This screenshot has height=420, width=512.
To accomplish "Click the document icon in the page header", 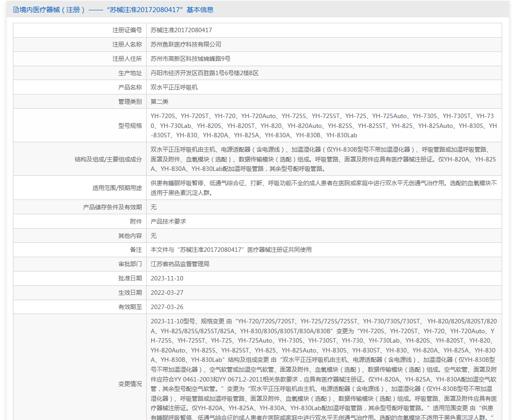I will 16,10.
